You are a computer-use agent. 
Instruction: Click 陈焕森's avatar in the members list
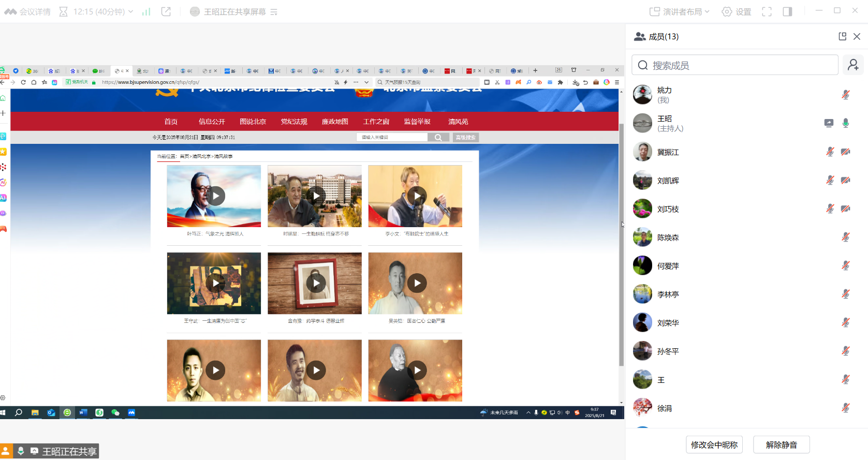coord(642,238)
